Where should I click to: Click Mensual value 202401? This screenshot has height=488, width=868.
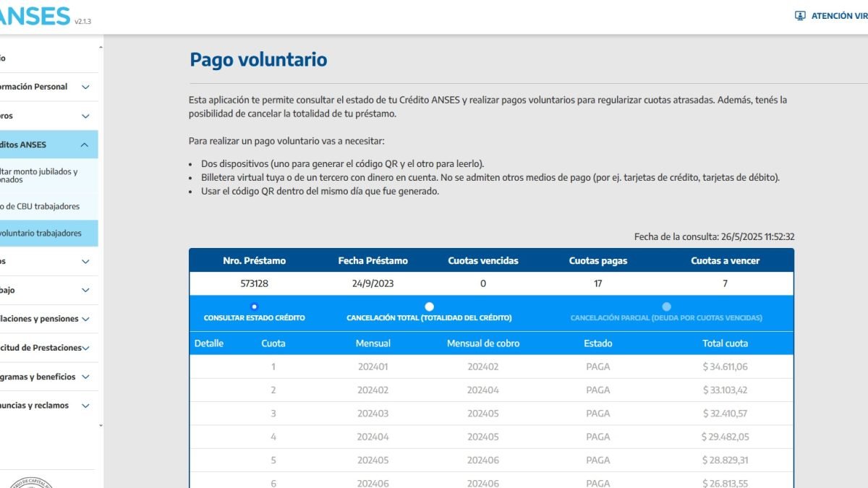[x=373, y=367]
